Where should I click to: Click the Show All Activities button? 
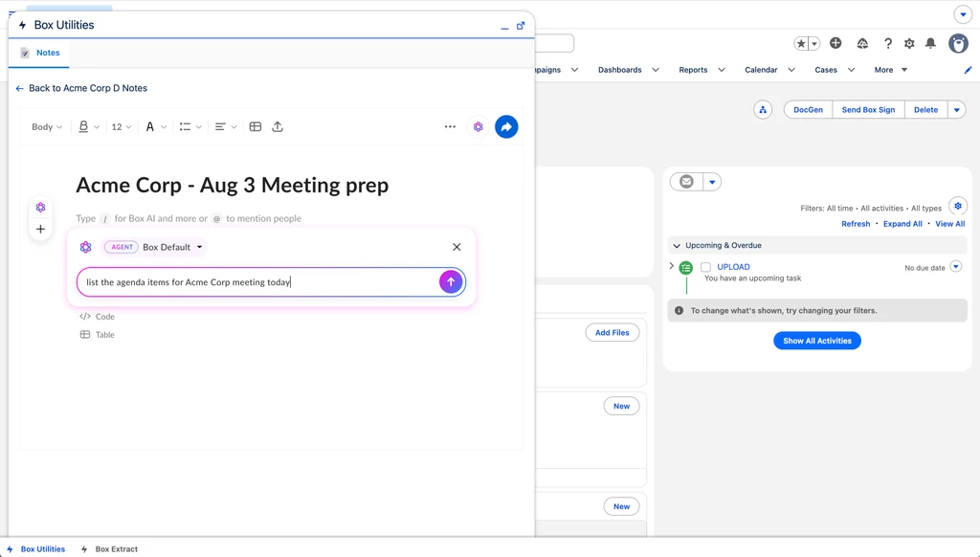point(817,341)
